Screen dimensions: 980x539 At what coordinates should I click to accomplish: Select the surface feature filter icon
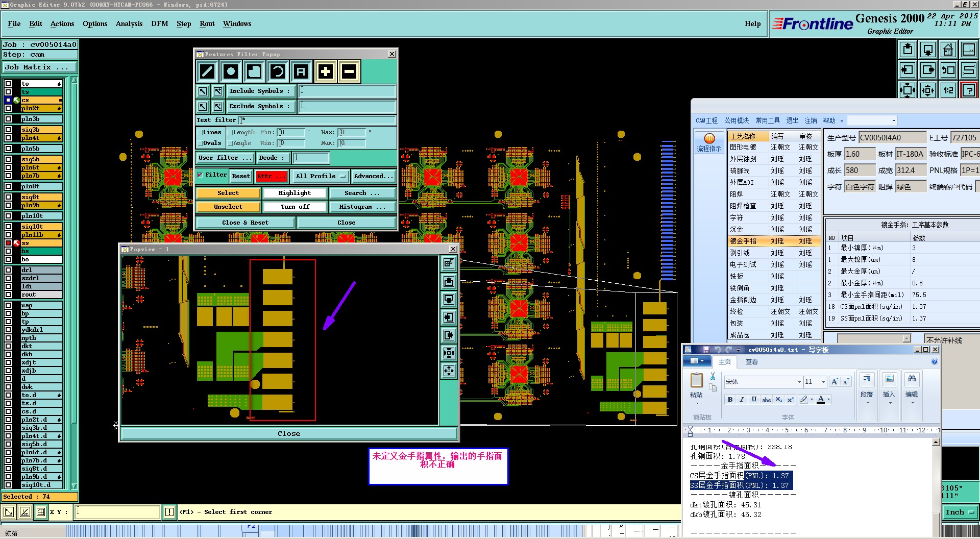[x=254, y=71]
